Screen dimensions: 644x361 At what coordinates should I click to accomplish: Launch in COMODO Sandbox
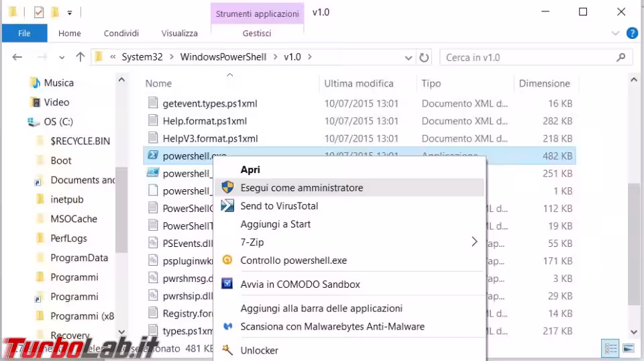[x=301, y=285]
